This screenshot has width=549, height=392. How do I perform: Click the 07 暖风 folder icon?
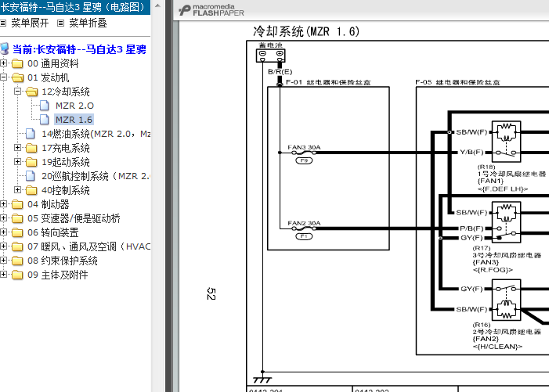(x=17, y=247)
